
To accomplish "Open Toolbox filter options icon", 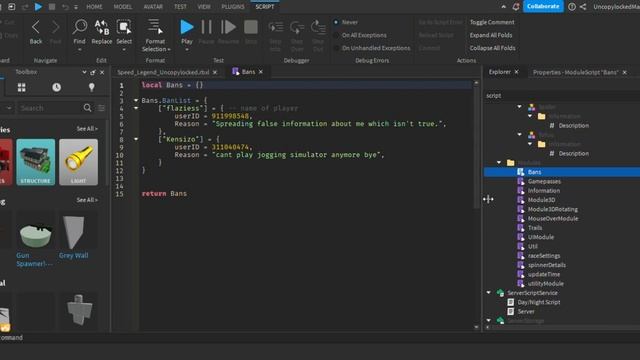I will click(101, 108).
